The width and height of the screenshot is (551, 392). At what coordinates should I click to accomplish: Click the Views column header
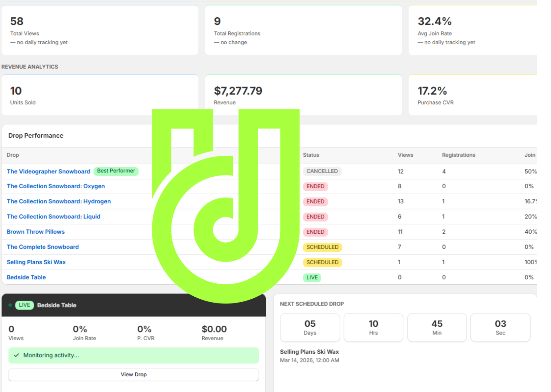coord(405,155)
